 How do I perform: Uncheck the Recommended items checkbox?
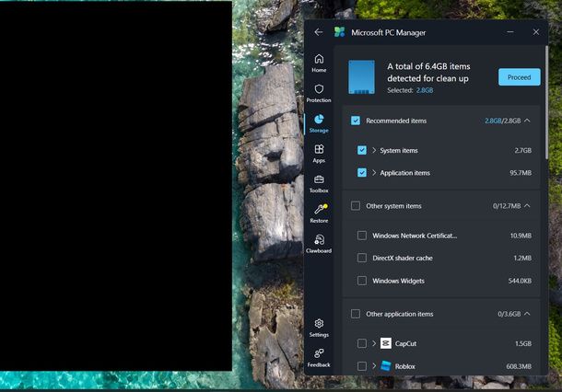(x=356, y=121)
